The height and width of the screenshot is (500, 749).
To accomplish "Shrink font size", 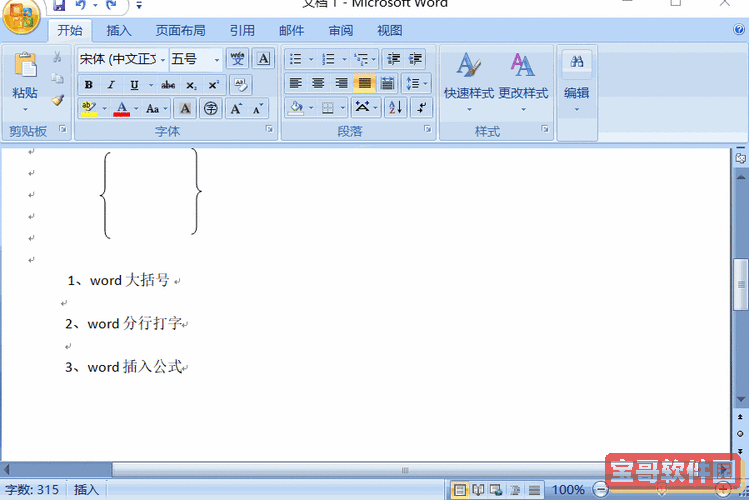I will coord(258,109).
